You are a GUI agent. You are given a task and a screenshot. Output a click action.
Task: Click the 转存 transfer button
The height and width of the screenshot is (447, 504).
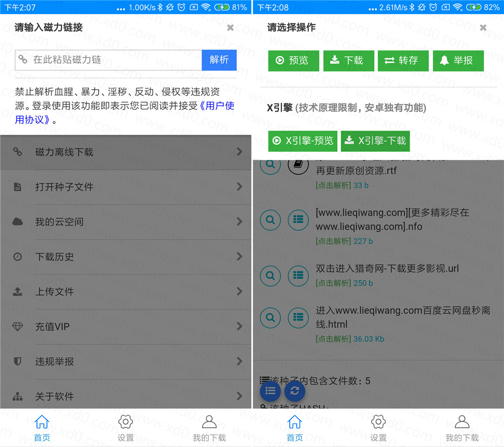tap(403, 61)
